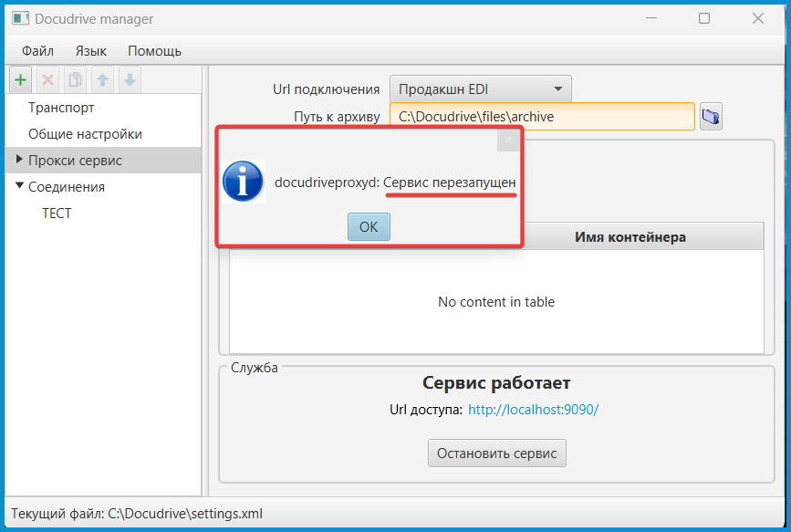Open the Файл menu

point(37,51)
